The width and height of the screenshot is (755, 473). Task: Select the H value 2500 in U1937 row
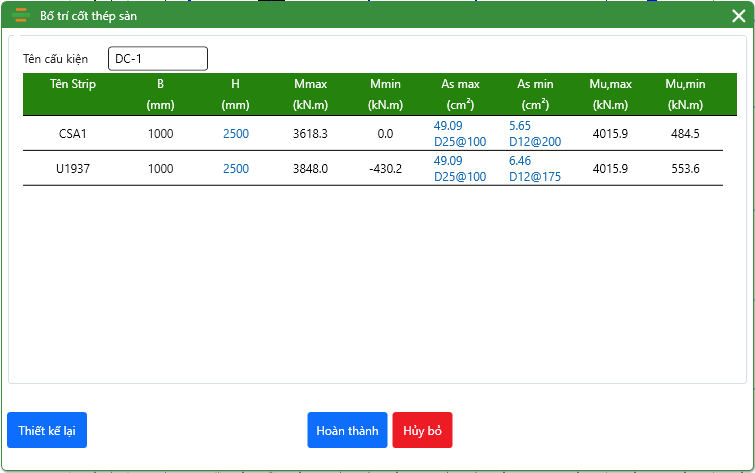(x=235, y=169)
